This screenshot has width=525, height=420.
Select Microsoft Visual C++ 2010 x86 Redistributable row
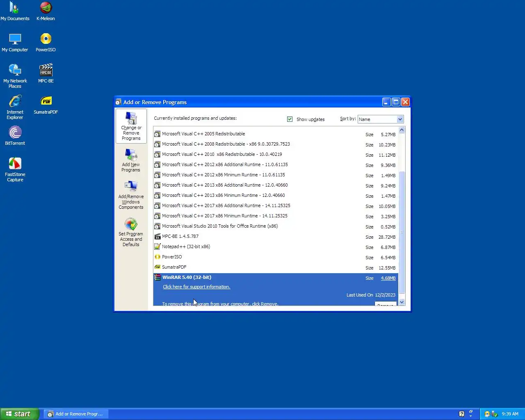point(275,154)
